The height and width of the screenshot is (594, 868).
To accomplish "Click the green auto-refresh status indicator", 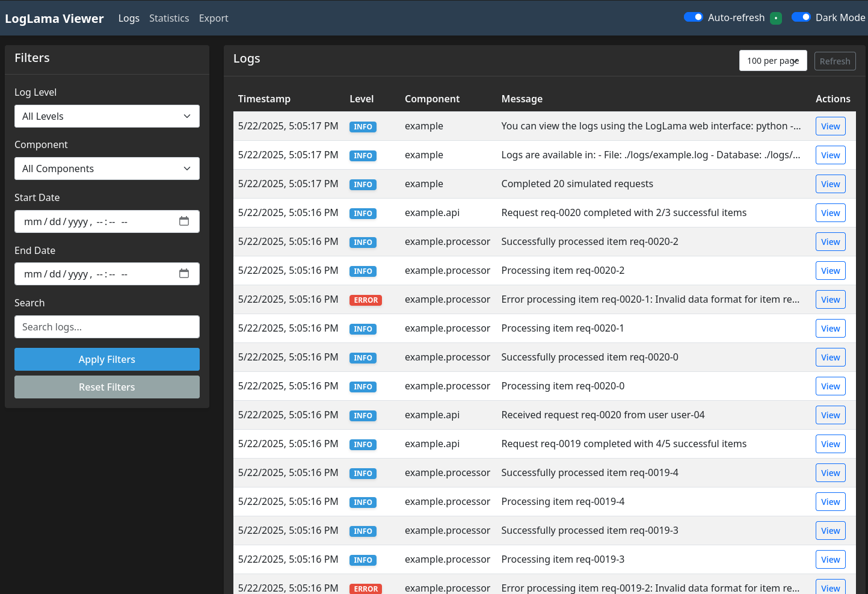I will coord(776,18).
